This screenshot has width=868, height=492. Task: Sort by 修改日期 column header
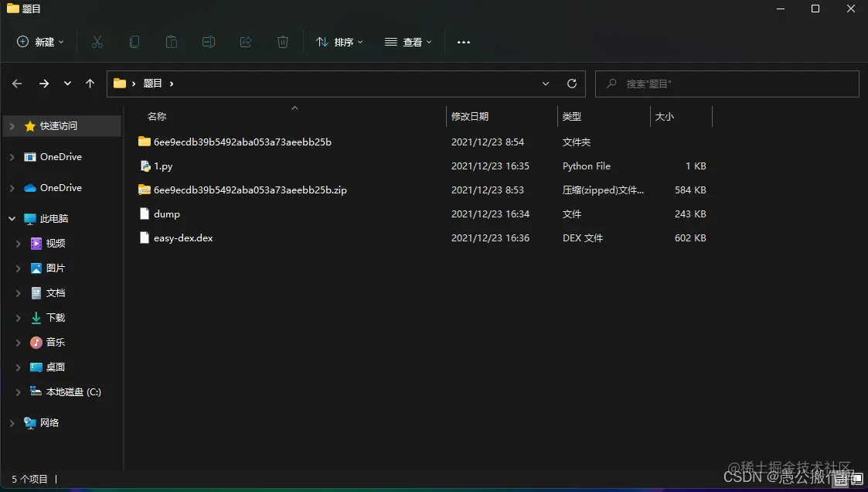pos(470,116)
